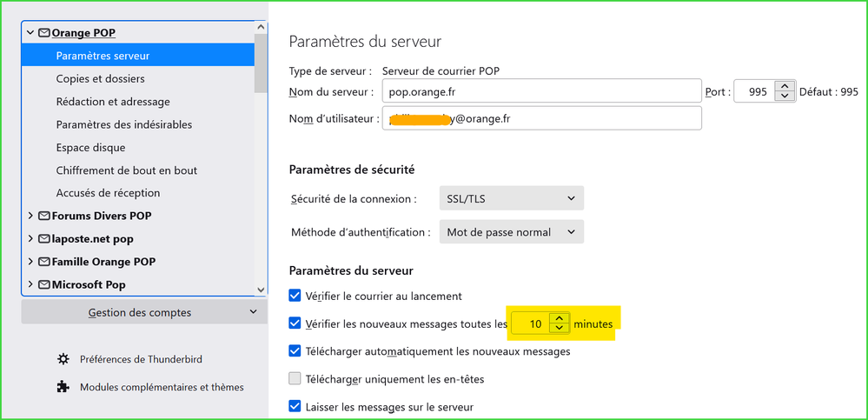This screenshot has height=420, width=868.
Task: Click the Orange POP envelope icon
Action: [x=43, y=33]
